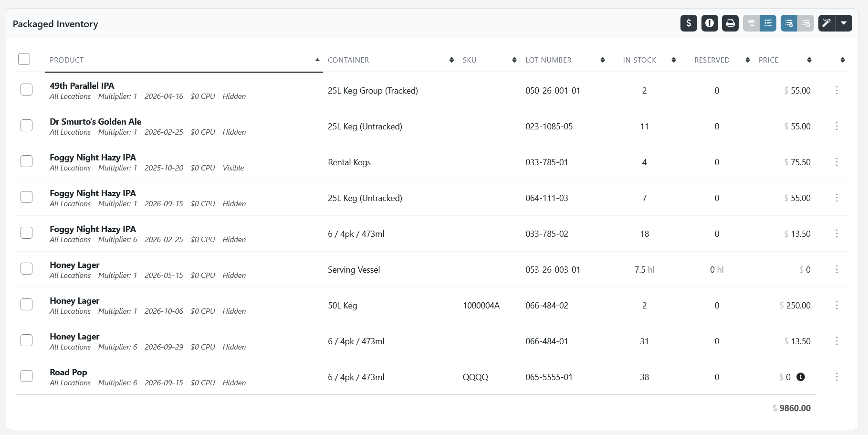Select checkbox for Foggy Night Rental Kegs row
This screenshot has width=868, height=435.
pos(26,161)
